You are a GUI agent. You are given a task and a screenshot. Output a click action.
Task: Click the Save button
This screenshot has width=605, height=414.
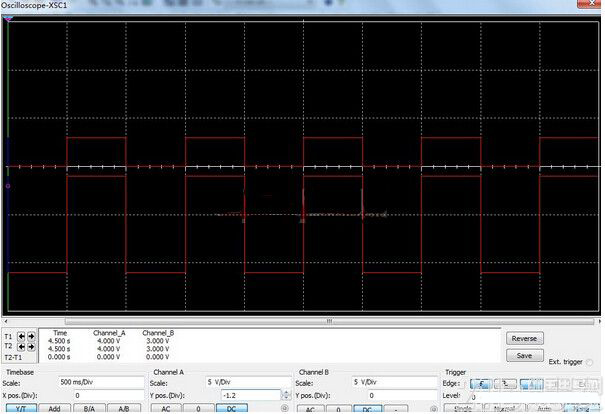(x=524, y=355)
